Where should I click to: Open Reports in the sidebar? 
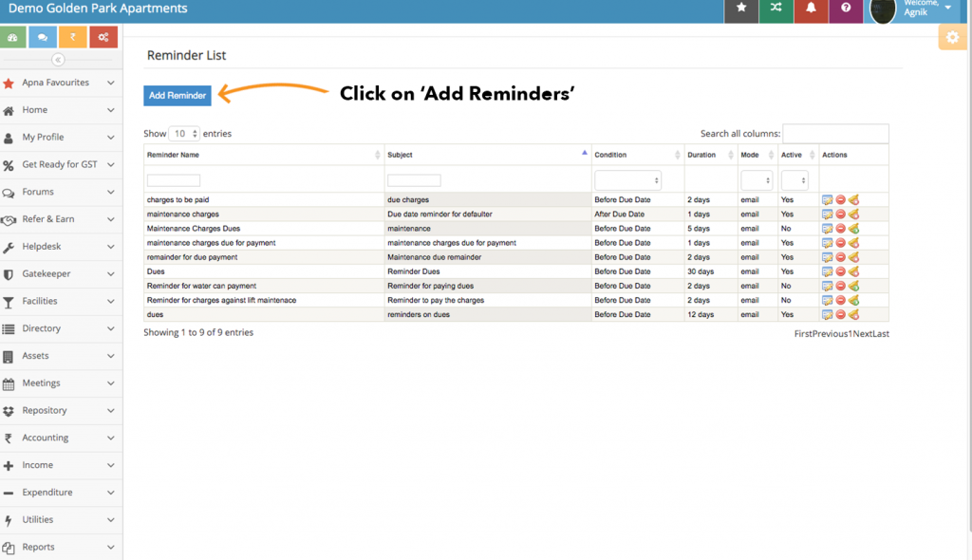61,547
